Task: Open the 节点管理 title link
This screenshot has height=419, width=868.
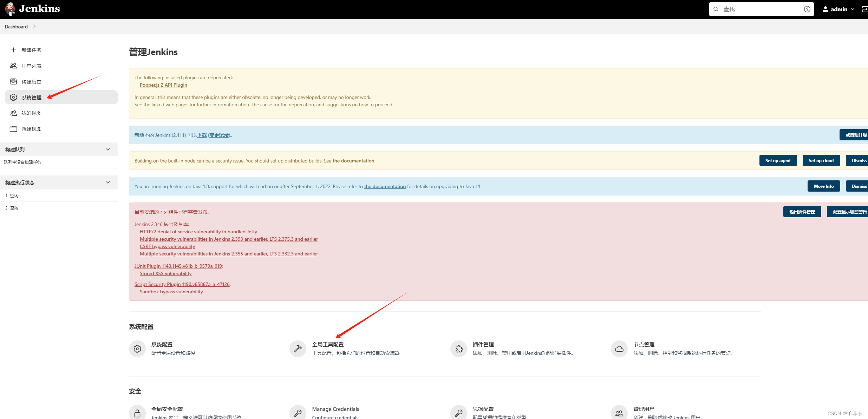Action: point(644,345)
